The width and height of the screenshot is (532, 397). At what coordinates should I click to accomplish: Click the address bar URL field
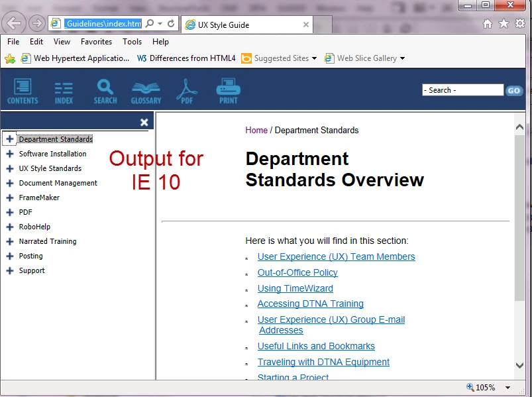(103, 23)
